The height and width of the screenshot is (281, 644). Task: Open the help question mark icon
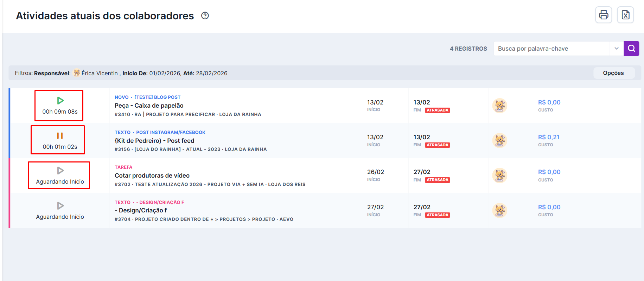(205, 16)
